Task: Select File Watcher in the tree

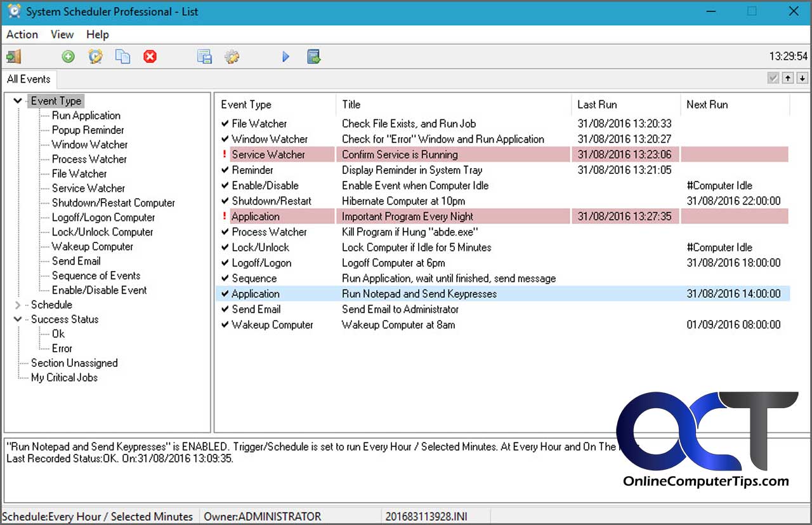Action: point(79,174)
